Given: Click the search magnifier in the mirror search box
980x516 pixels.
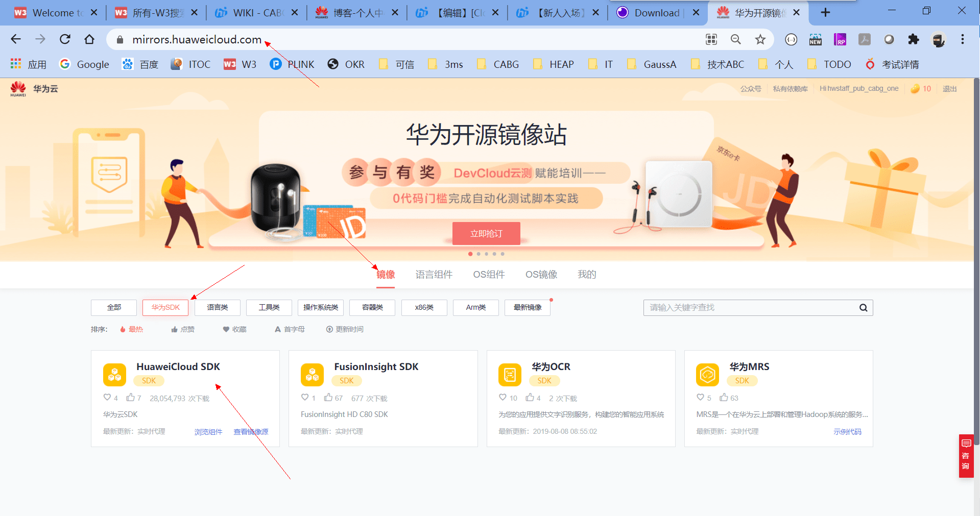Looking at the screenshot, I should point(864,308).
